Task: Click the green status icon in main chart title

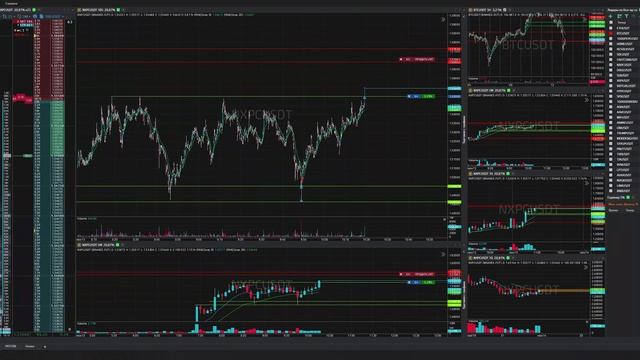Action: tap(118, 10)
